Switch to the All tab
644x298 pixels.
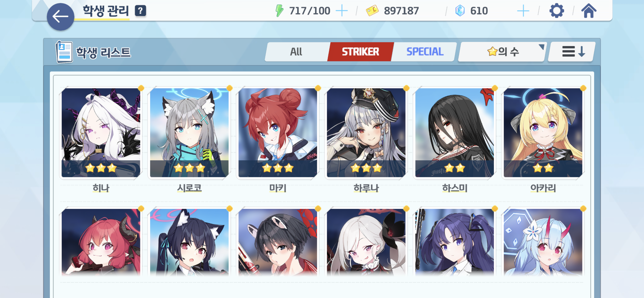point(296,52)
